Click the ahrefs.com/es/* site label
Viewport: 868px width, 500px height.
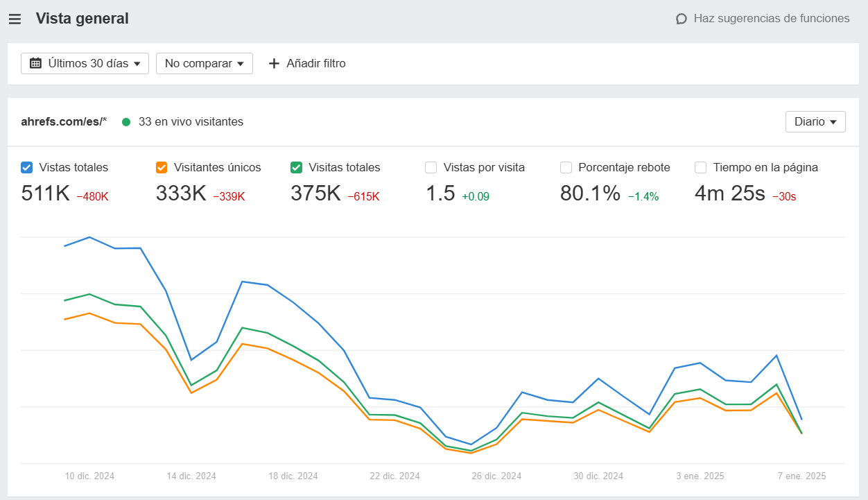click(64, 121)
